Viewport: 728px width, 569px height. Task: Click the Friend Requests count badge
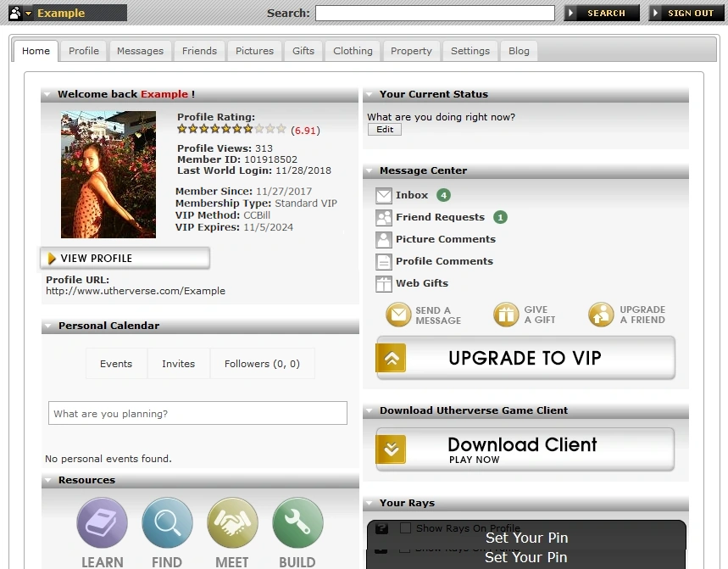pos(500,217)
